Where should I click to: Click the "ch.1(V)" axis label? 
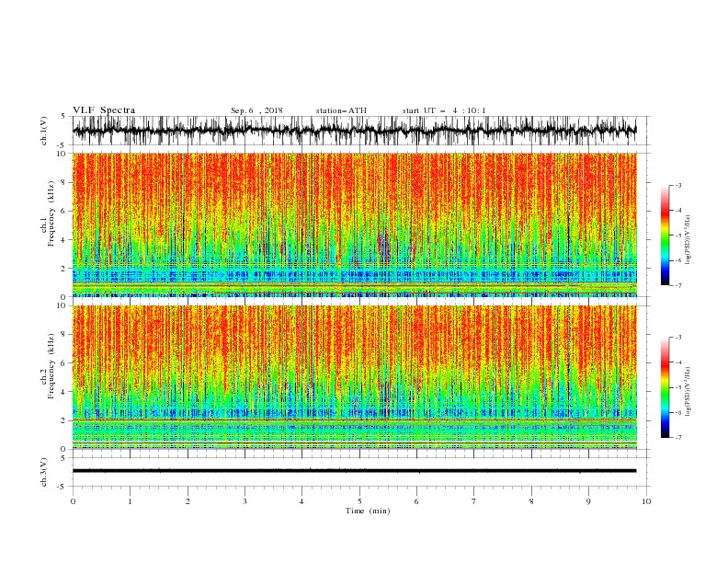point(44,131)
